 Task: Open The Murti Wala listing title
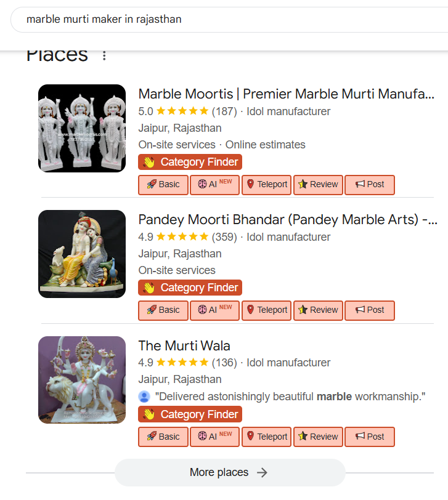[x=184, y=346]
